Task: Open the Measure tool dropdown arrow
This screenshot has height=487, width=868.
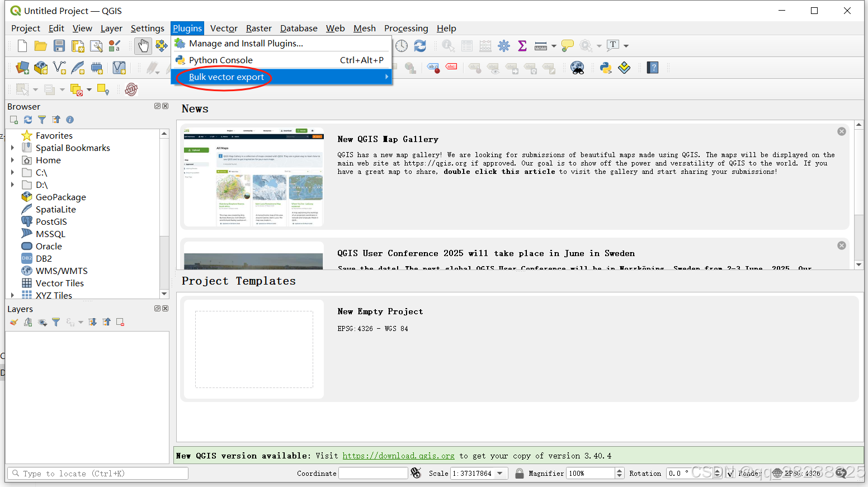Action: click(554, 46)
